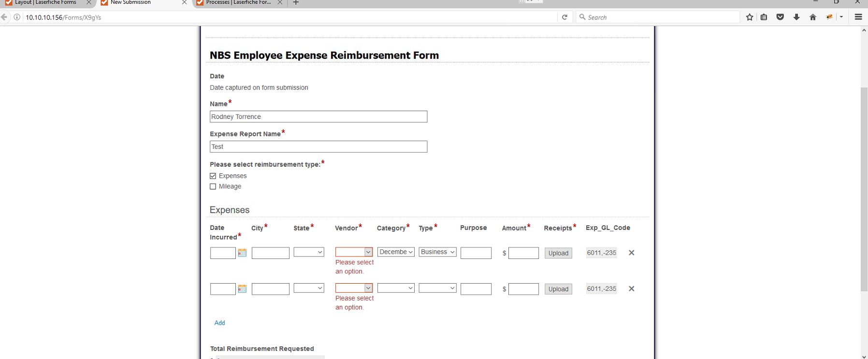Open Type dropdown showing Business

(437, 252)
